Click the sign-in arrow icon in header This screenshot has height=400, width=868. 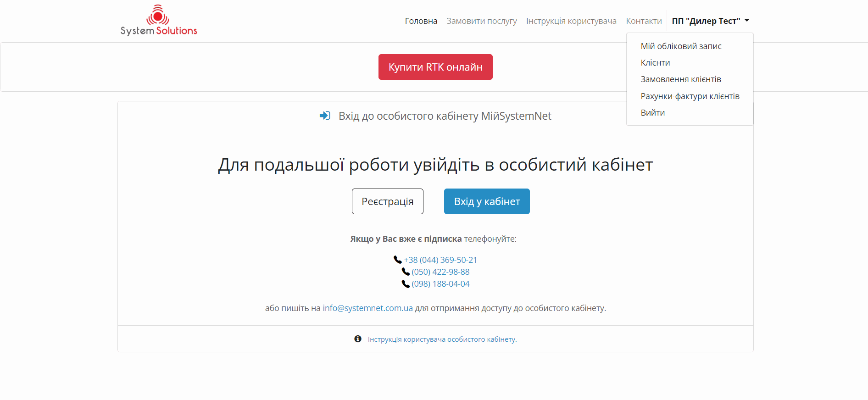(325, 116)
